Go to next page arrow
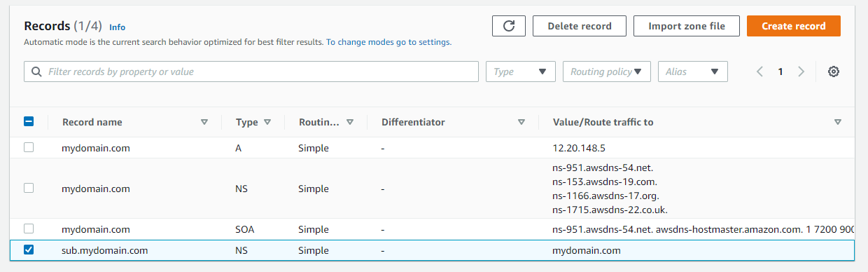868x272 pixels. (x=801, y=72)
